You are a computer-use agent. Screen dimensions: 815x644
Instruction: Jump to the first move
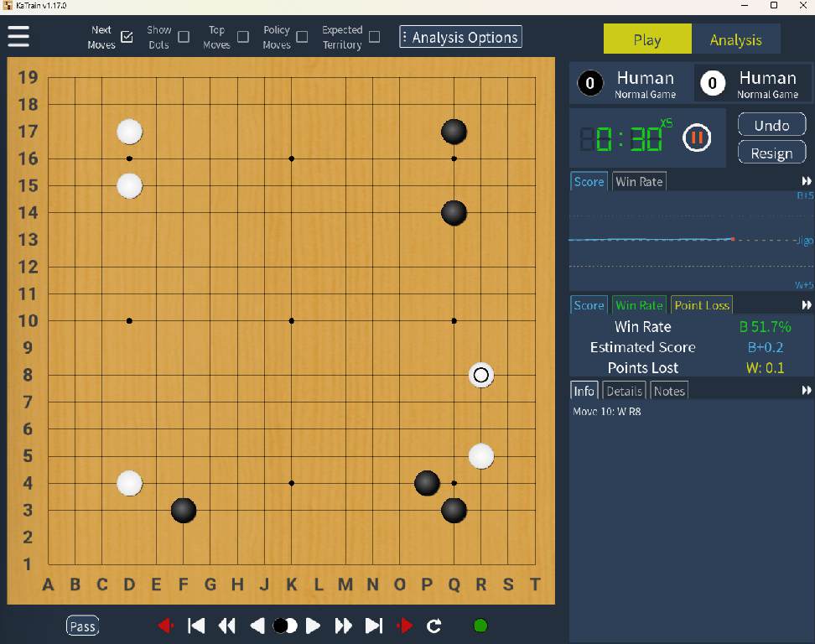196,626
